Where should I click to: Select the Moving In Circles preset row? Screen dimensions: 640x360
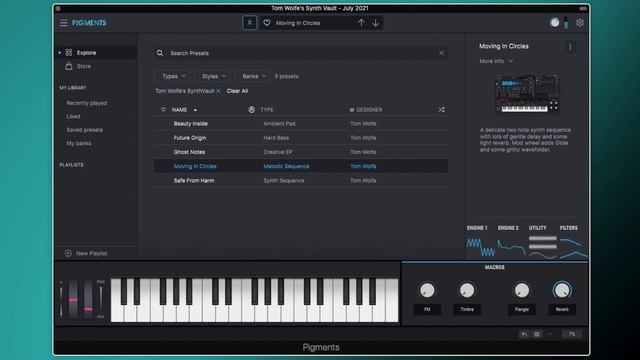coord(301,166)
